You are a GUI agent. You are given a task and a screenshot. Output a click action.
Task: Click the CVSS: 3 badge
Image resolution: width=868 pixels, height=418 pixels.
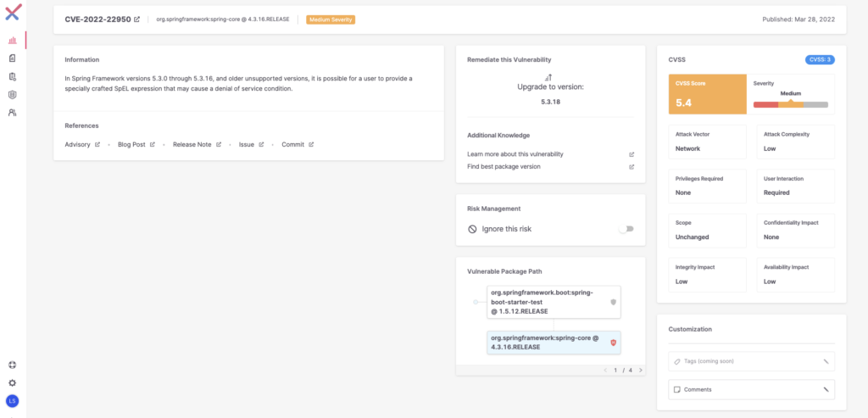pyautogui.click(x=820, y=60)
